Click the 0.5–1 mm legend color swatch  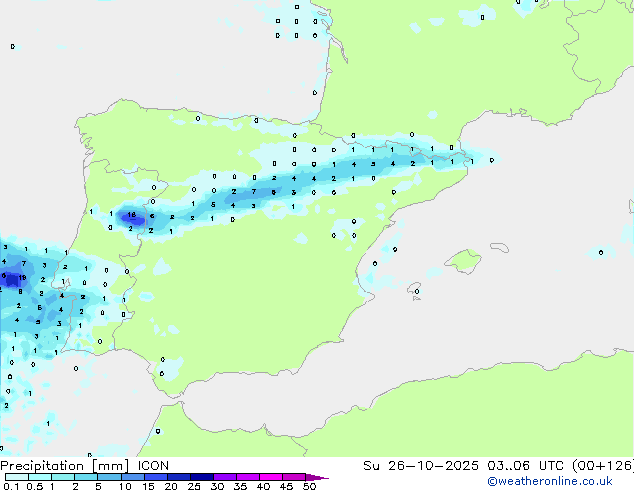[x=40, y=477]
